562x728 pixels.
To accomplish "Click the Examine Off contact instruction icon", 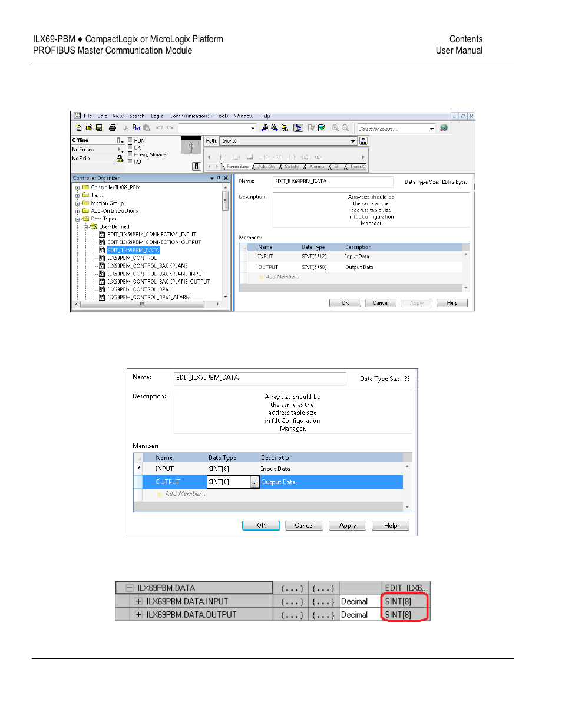I will tap(278, 157).
